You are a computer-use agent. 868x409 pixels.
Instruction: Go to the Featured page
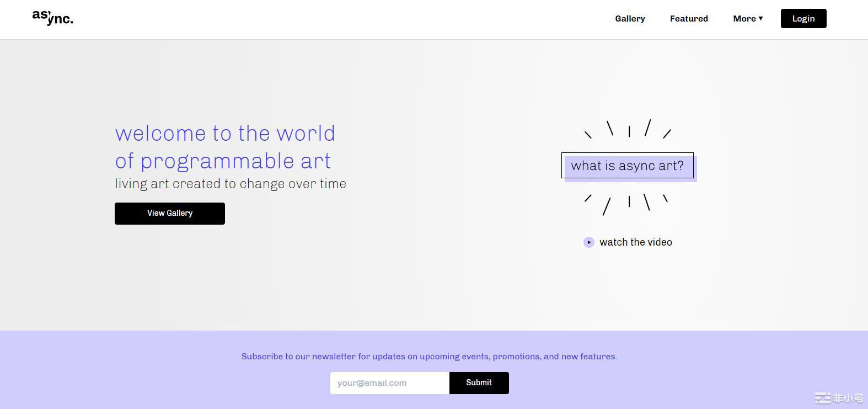tap(689, 19)
